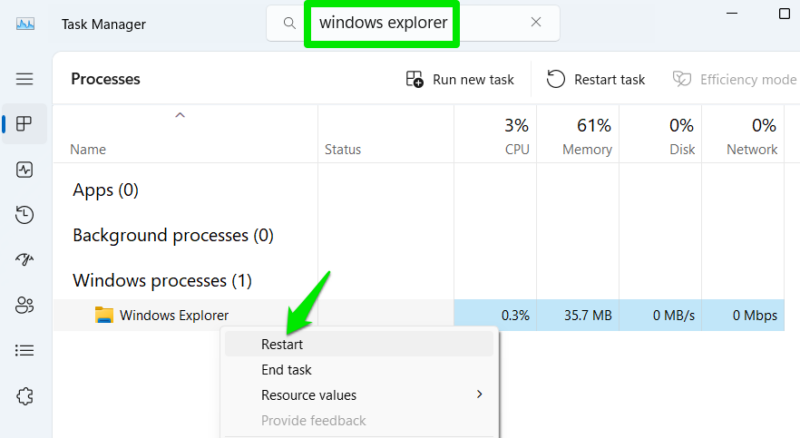Click the 0 MB/s disk value
This screenshot has height=438, width=800.
[673, 315]
